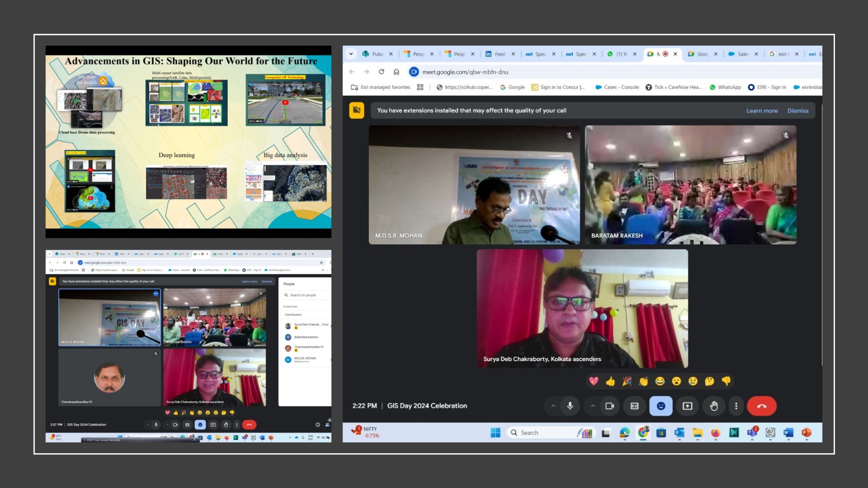Turn the camera on or off
Viewport: 868px width, 488px height.
pyautogui.click(x=610, y=406)
